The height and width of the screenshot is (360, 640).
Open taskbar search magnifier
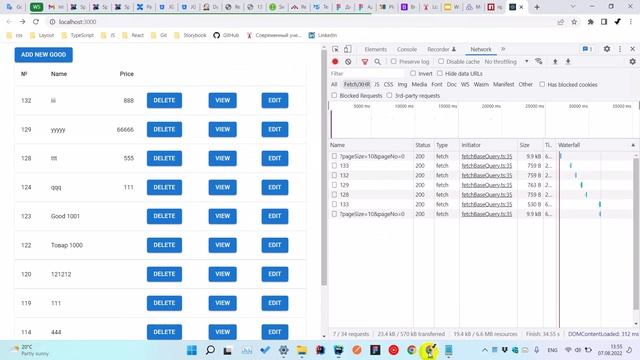tap(210, 350)
